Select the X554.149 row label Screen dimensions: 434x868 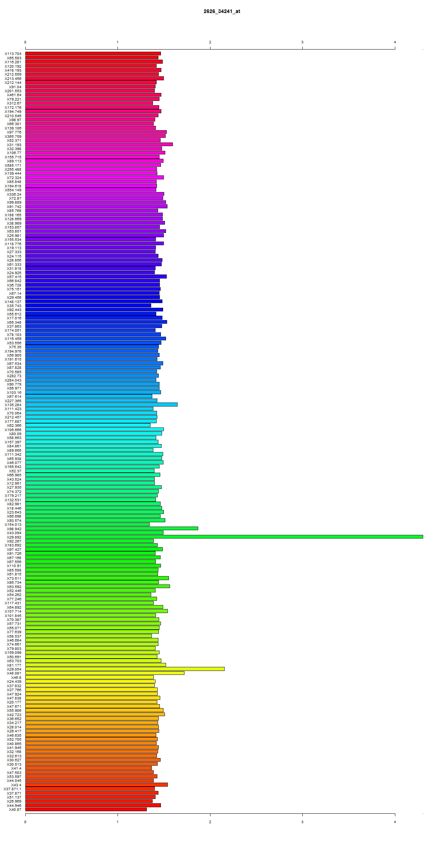(x=13, y=190)
